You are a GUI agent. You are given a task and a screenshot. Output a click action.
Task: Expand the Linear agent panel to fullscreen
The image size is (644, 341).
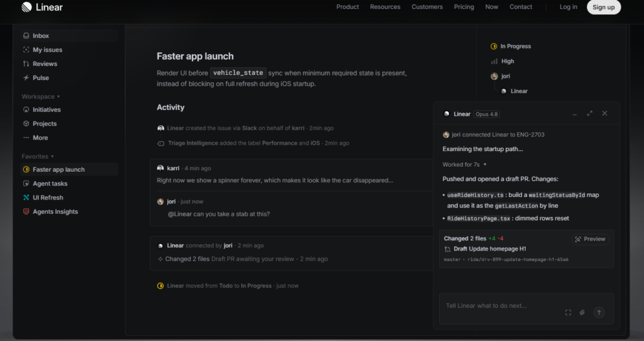coord(590,113)
